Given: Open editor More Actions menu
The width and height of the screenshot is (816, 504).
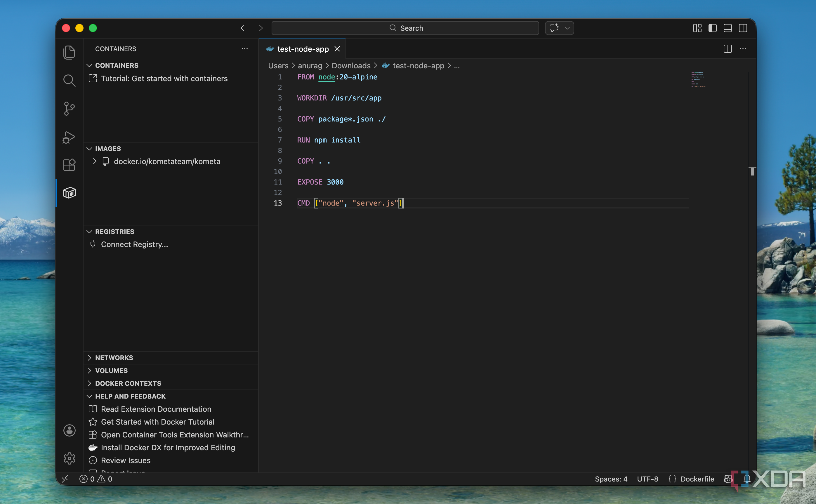Looking at the screenshot, I should pos(743,49).
